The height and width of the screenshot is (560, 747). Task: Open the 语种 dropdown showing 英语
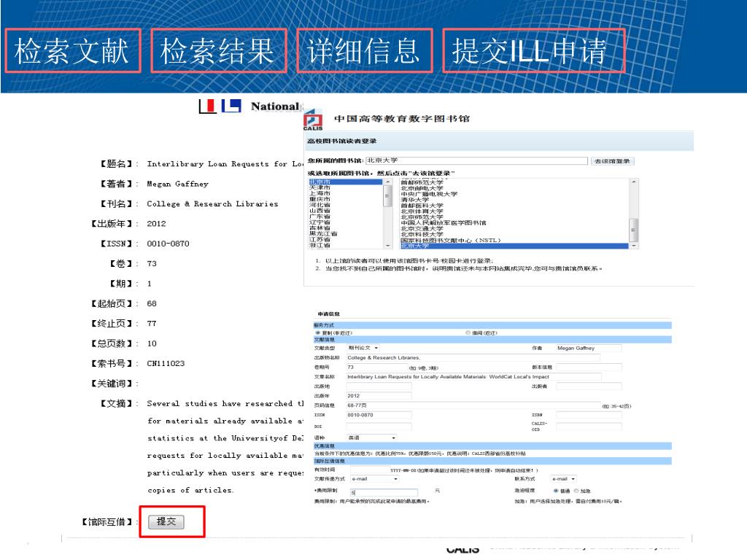[371, 437]
